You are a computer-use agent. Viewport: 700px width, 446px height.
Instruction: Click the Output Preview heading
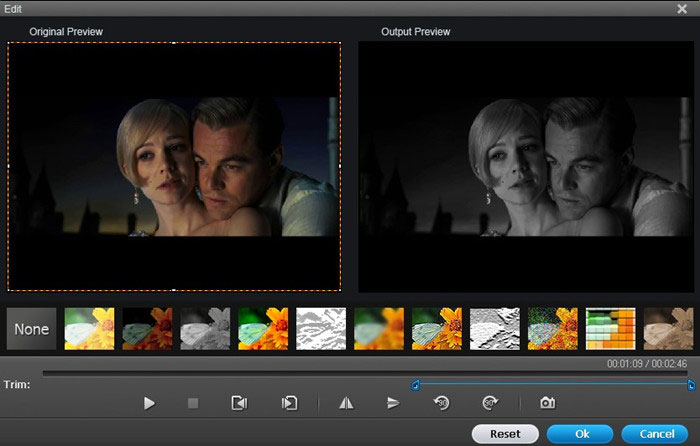[x=416, y=32]
